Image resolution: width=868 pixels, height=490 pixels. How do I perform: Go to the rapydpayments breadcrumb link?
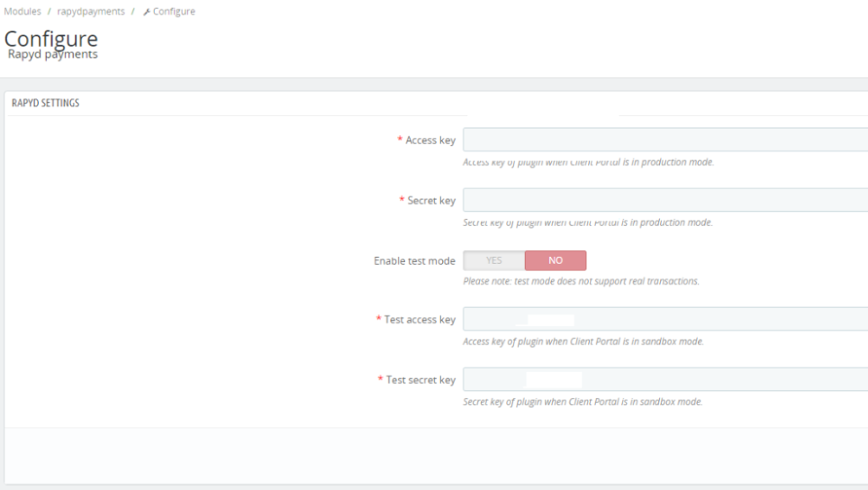90,12
